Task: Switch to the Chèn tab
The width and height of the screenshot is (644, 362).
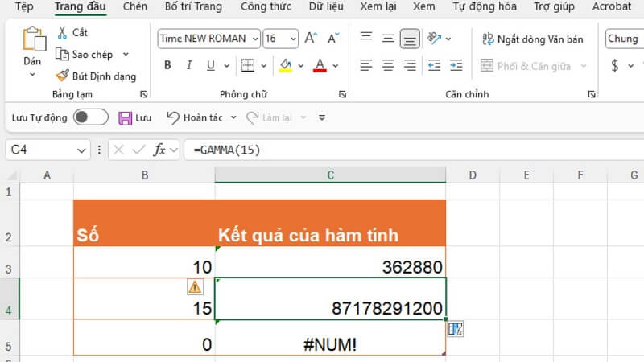Action: click(134, 6)
